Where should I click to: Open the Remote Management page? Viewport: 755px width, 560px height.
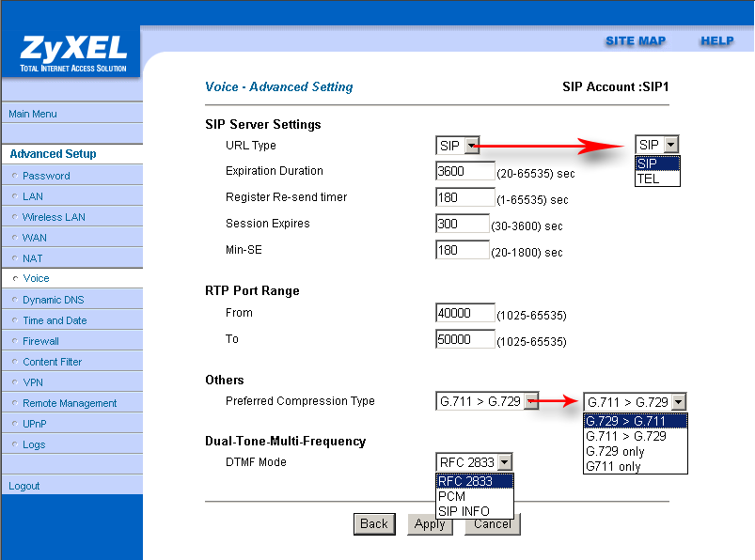[x=70, y=403]
